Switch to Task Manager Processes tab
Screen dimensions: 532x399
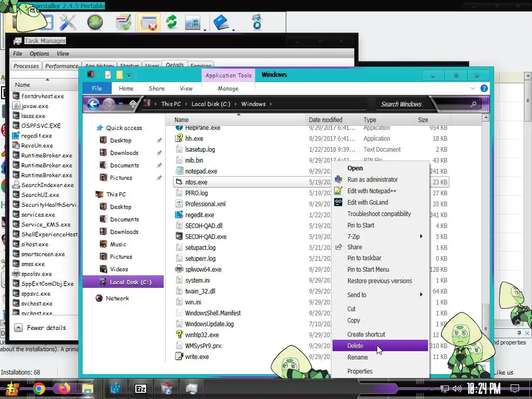[x=26, y=66]
